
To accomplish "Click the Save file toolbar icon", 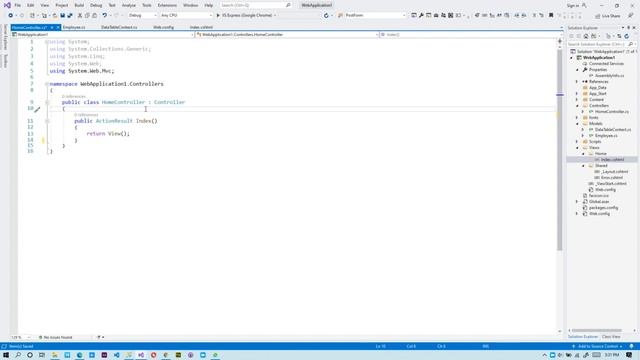I will coord(62,16).
